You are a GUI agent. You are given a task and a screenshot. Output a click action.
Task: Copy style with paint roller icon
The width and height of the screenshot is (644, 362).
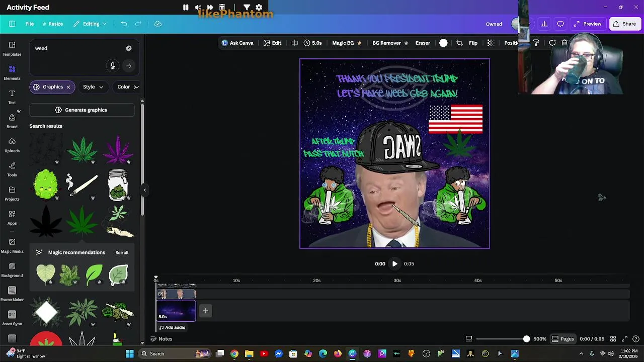536,43
